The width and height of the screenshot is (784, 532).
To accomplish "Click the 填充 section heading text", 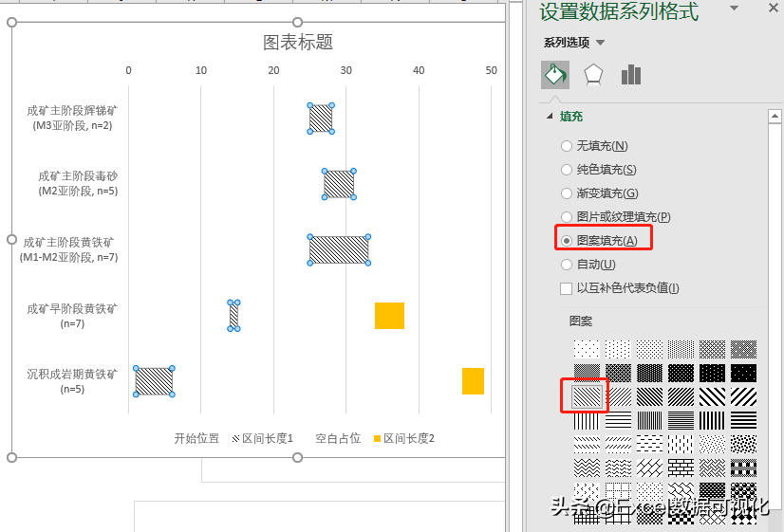I will pos(571,117).
